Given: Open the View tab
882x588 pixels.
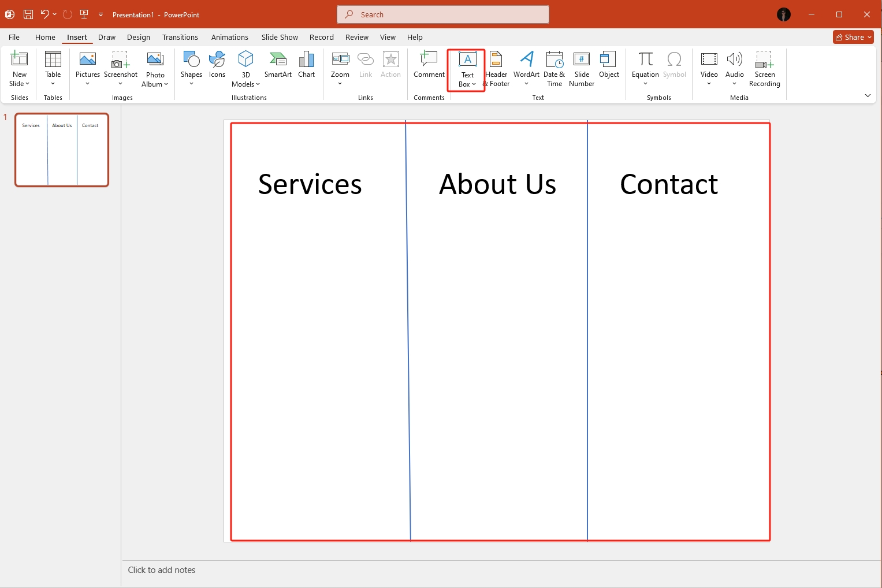Looking at the screenshot, I should click(x=388, y=37).
